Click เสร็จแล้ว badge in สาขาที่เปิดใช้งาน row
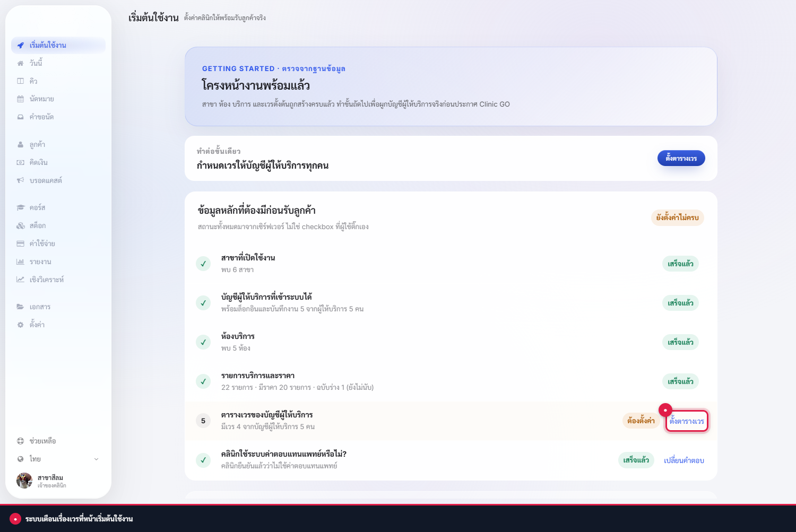Image resolution: width=796 pixels, height=532 pixels. (x=680, y=264)
